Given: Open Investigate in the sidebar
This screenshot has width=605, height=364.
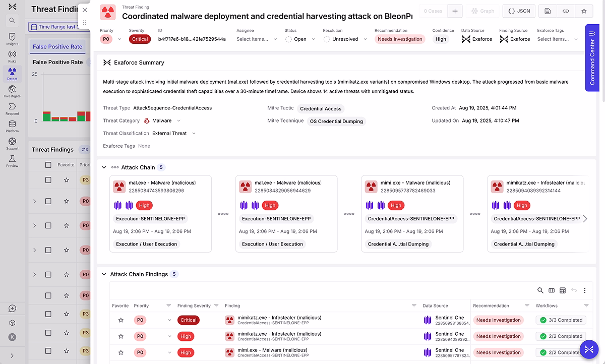Looking at the screenshot, I should (x=12, y=91).
